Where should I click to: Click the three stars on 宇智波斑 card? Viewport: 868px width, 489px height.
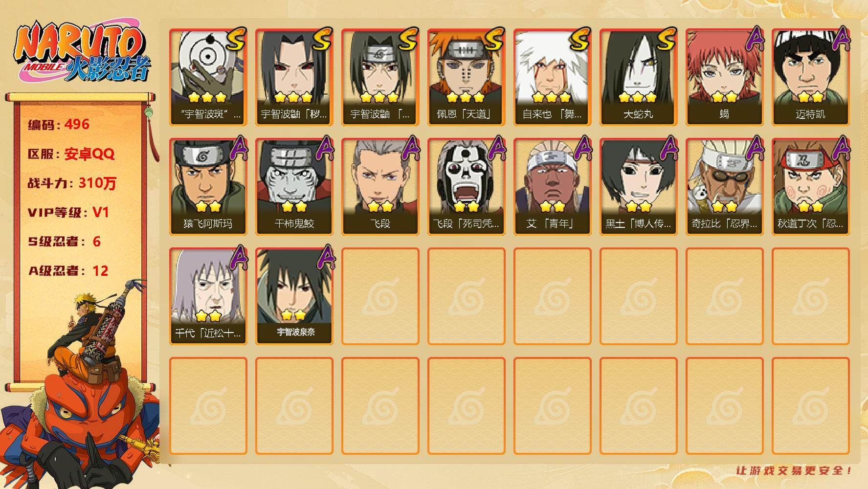(207, 97)
